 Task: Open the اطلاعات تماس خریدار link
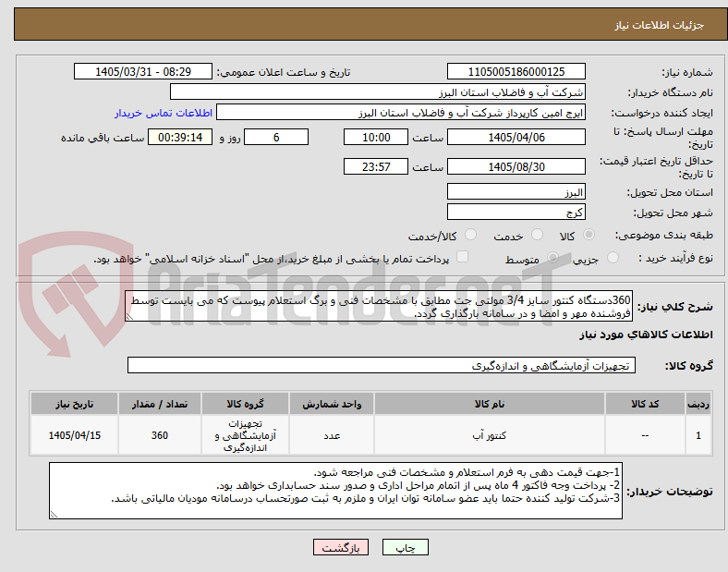(164, 113)
